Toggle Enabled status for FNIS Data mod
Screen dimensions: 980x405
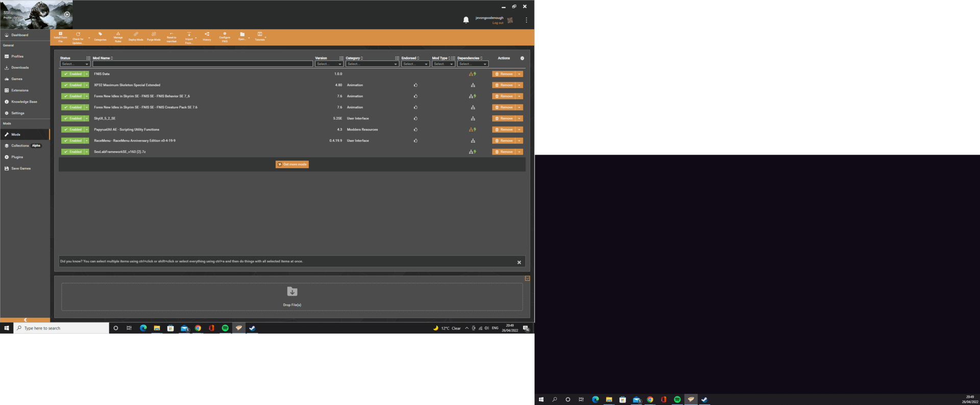tap(72, 74)
